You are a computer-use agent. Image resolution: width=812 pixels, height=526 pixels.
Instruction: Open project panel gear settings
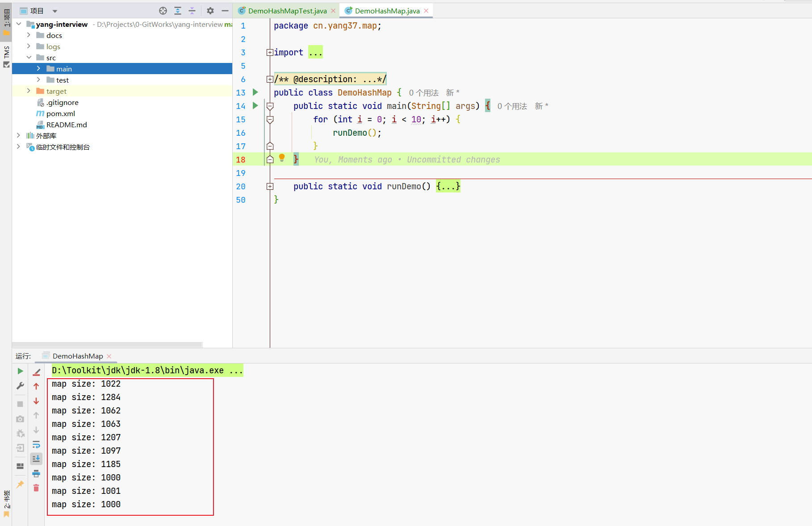[x=210, y=11]
